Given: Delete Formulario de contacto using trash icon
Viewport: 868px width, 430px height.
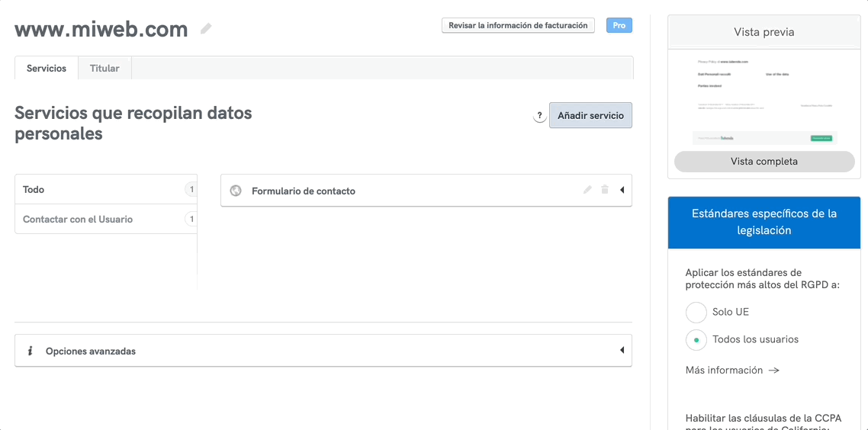Looking at the screenshot, I should [605, 190].
